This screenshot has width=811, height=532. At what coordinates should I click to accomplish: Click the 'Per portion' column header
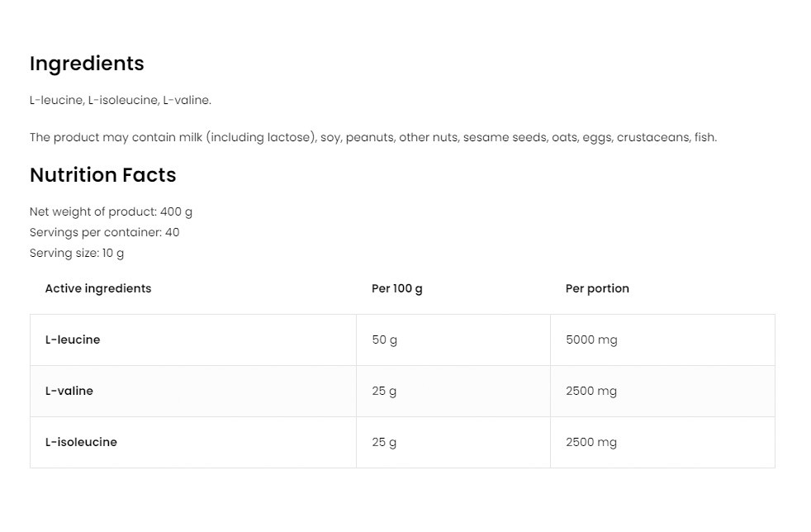pyautogui.click(x=597, y=288)
